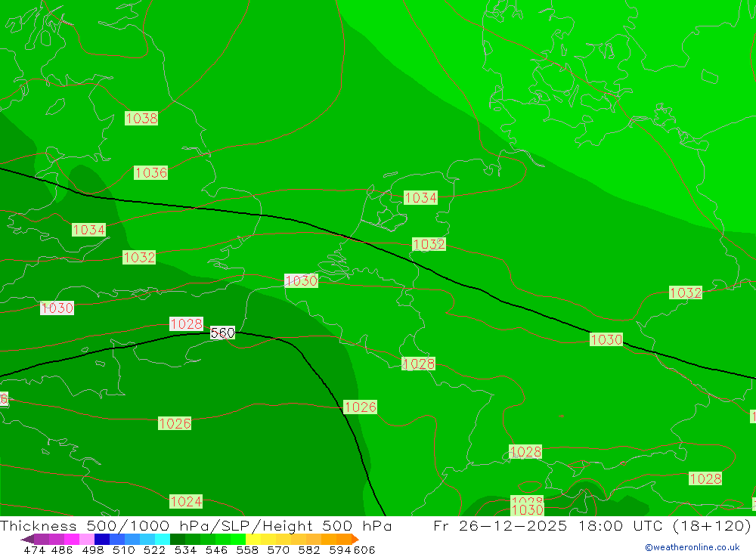Click the legend value 510
Screen dimensions: 756x554
pyautogui.click(x=123, y=549)
